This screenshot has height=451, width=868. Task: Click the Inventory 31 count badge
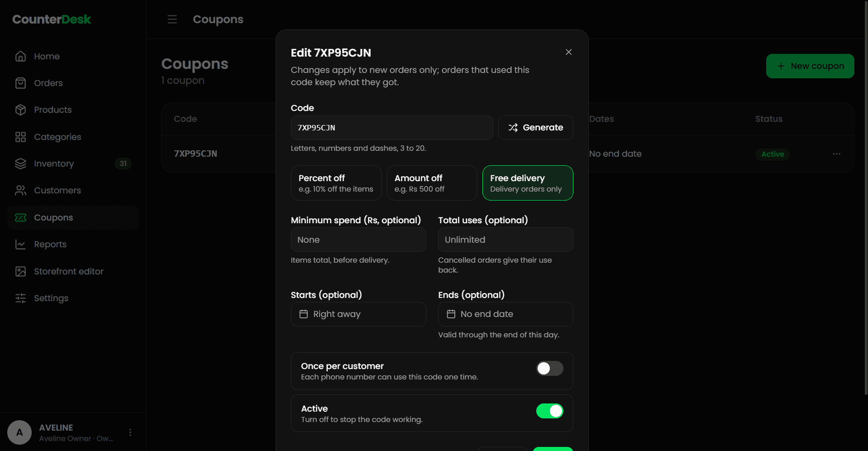pyautogui.click(x=123, y=163)
